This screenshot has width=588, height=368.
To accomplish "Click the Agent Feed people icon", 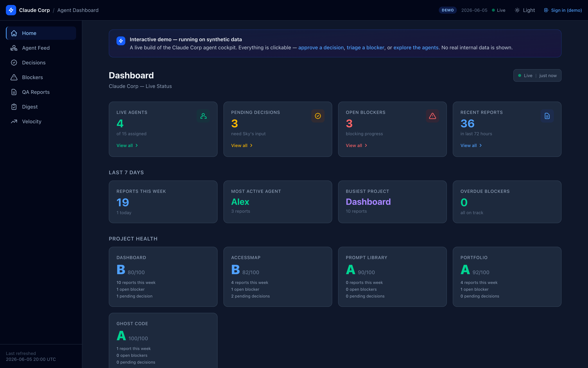I will point(14,48).
